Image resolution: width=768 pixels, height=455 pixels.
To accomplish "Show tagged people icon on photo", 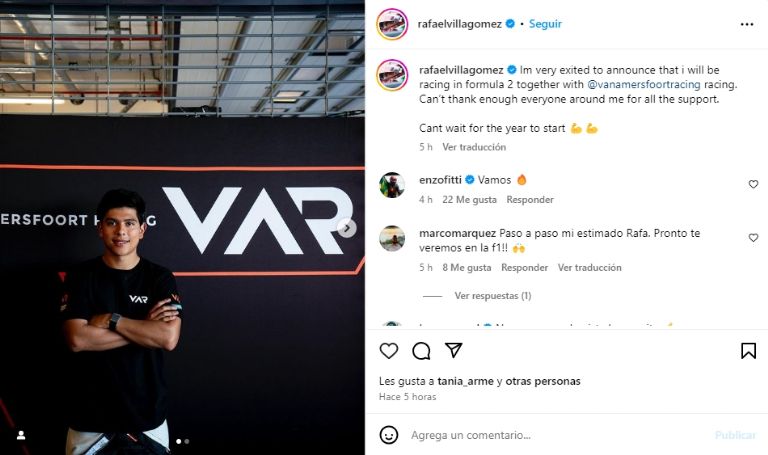I will [x=21, y=435].
